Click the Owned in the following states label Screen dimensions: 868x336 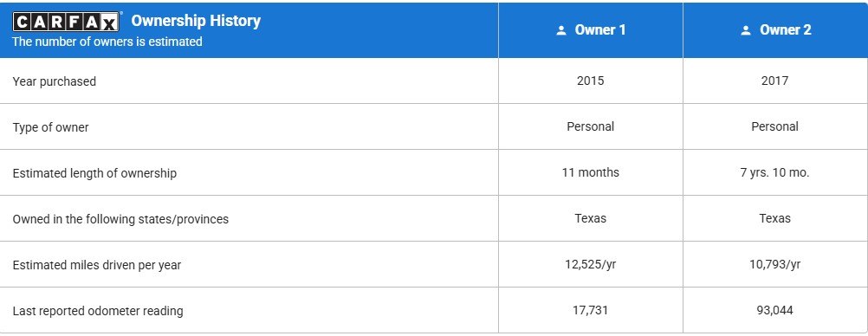pyautogui.click(x=120, y=219)
